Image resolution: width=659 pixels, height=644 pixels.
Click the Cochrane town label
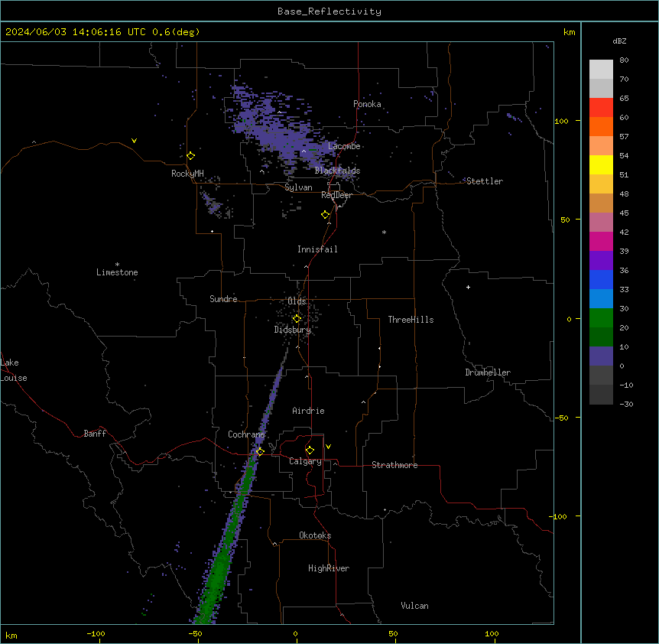246,434
